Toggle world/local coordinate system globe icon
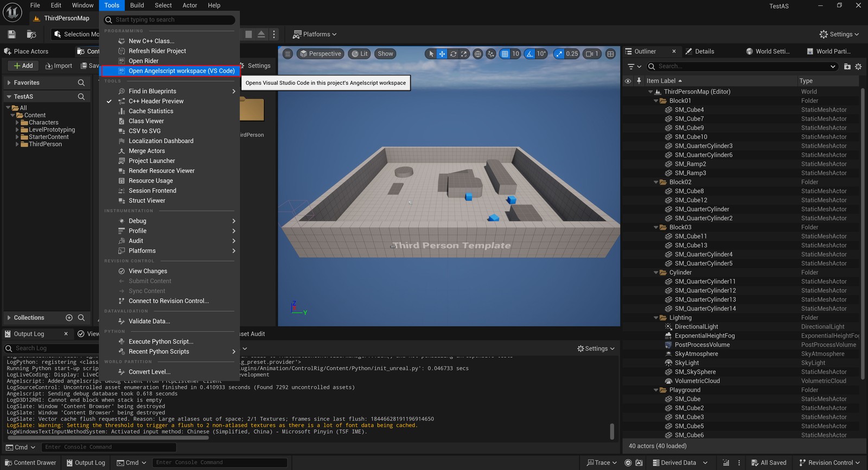Screen dimensions: 868x470 click(477, 54)
